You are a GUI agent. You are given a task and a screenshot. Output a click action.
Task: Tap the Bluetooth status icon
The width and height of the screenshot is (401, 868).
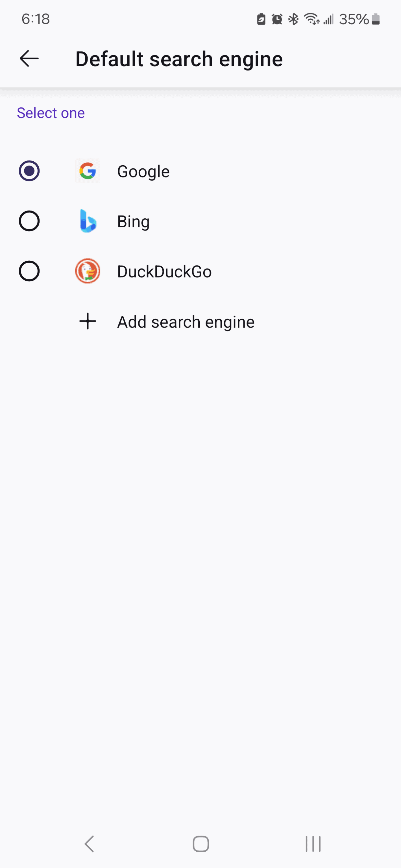tap(293, 19)
